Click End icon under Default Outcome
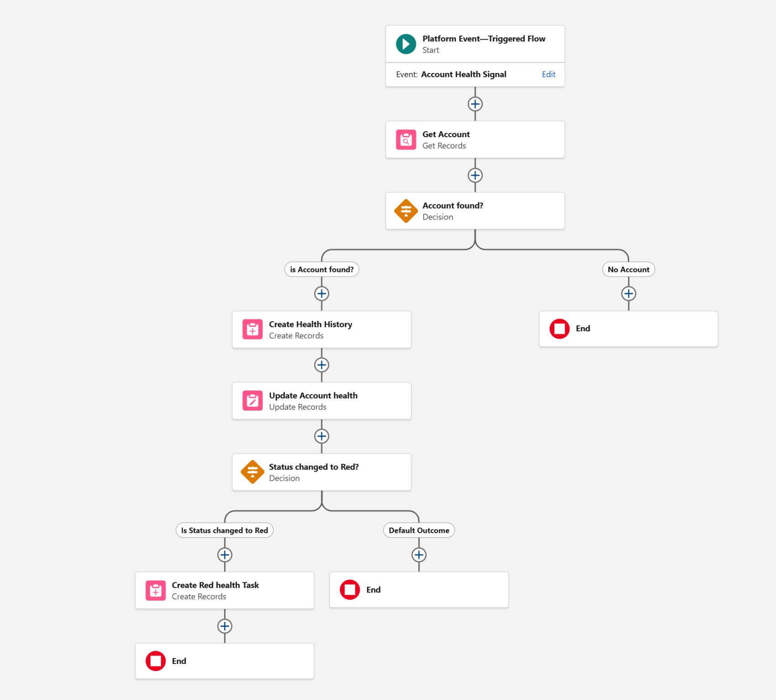Viewport: 776px width, 700px height. tap(350, 590)
